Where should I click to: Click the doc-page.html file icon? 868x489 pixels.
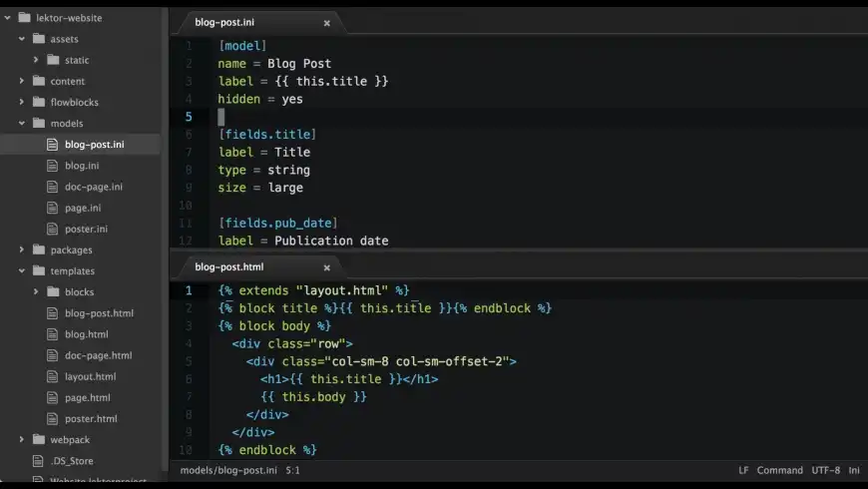click(x=52, y=355)
